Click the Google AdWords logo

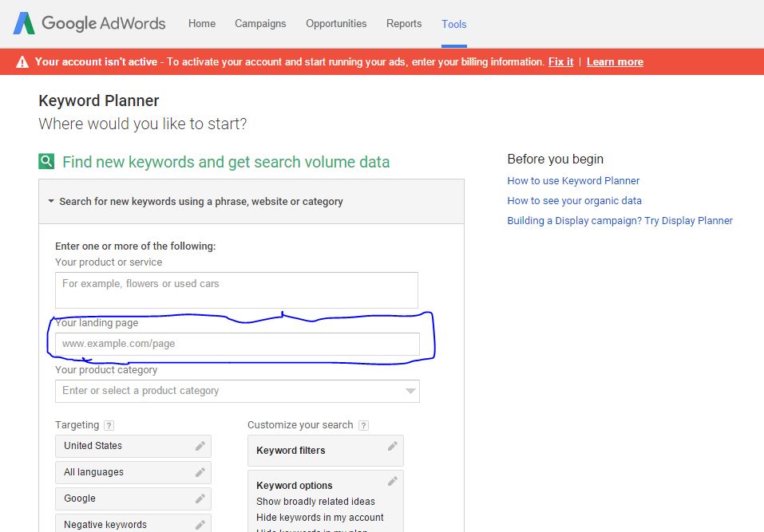coord(89,23)
